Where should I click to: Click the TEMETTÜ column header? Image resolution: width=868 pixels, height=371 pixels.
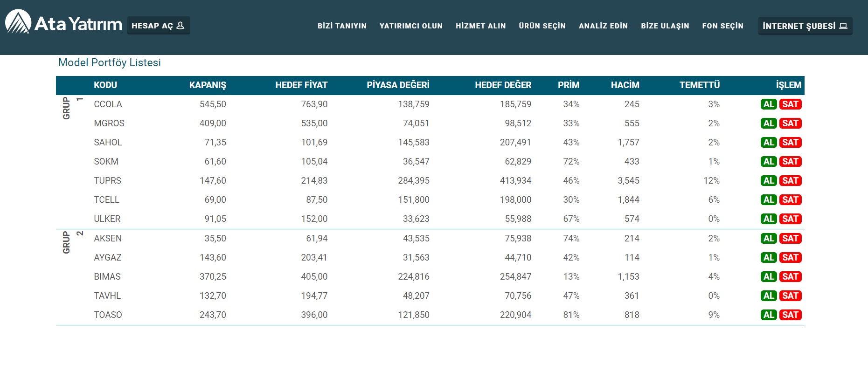(x=700, y=85)
